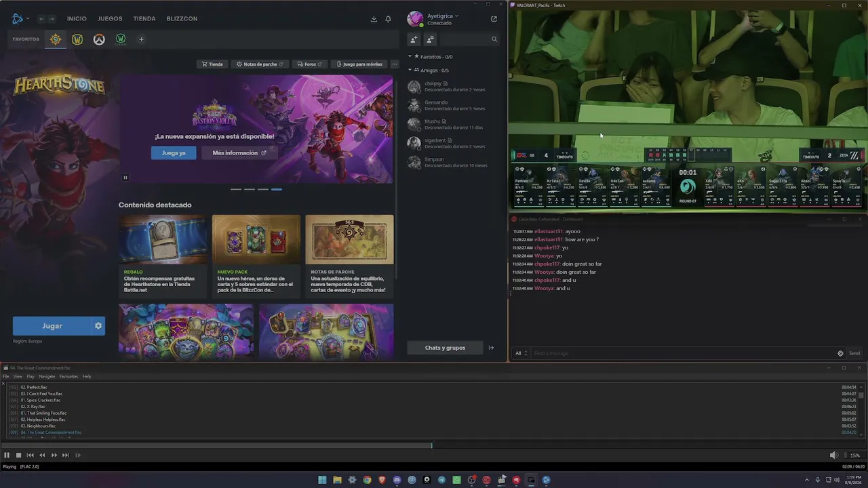868x488 pixels.
Task: Open the Nuevo Pack featured card
Action: [256, 256]
